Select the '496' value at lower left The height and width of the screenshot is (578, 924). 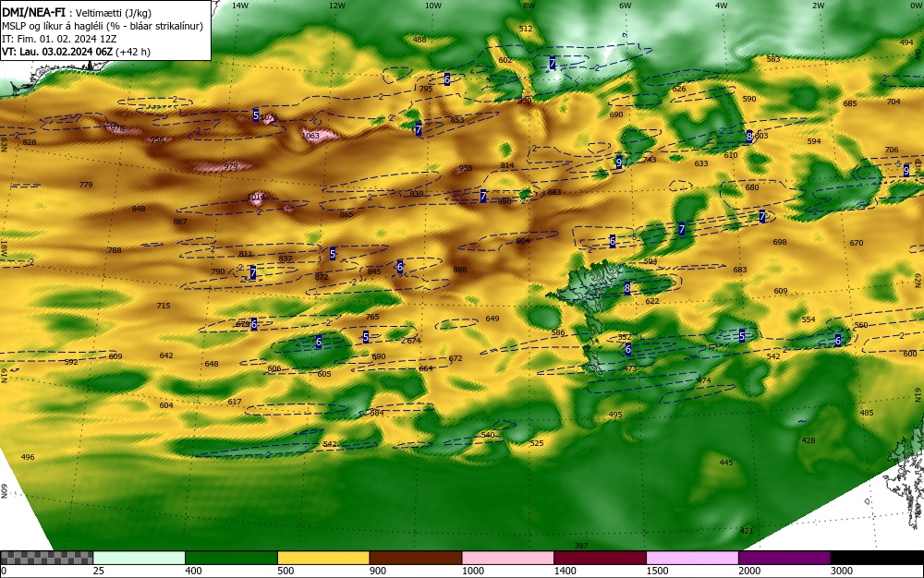(28, 457)
